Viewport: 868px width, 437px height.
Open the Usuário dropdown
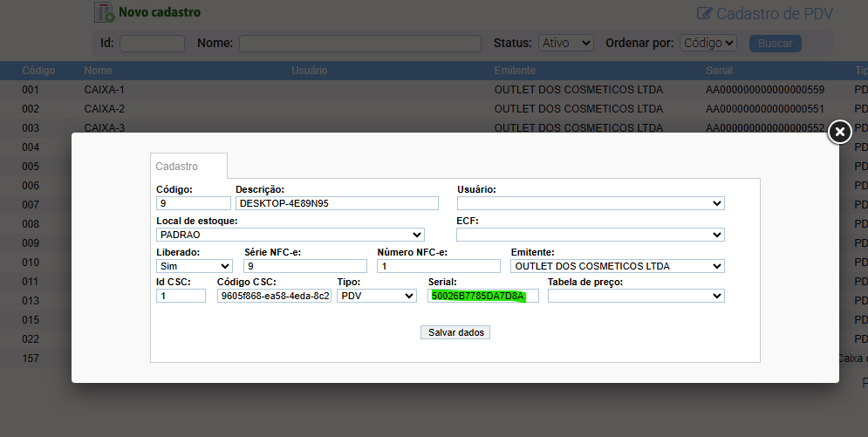click(x=590, y=203)
